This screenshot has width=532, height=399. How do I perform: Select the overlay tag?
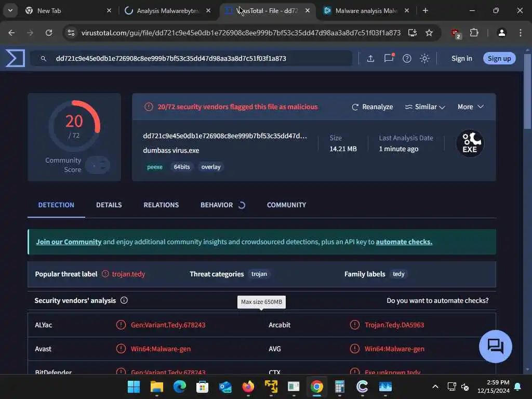(211, 167)
